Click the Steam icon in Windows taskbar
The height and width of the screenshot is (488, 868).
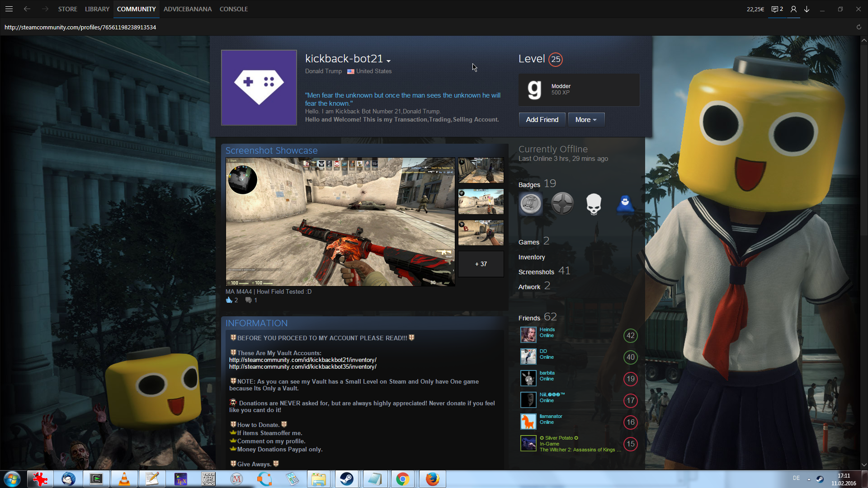click(347, 479)
